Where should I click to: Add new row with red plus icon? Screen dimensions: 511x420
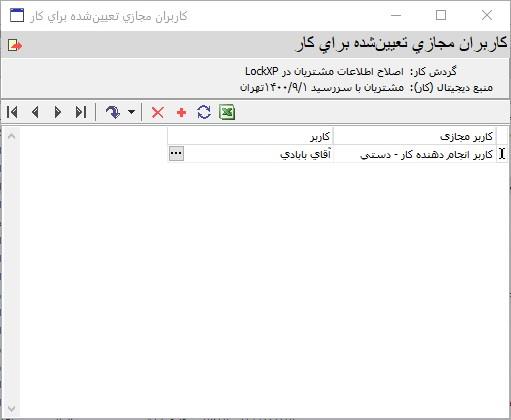181,112
